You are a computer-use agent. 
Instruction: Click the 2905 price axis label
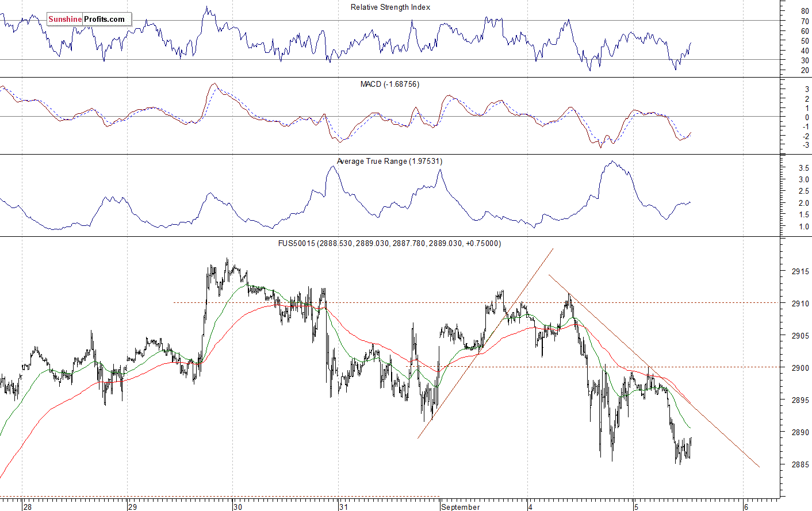click(x=800, y=336)
